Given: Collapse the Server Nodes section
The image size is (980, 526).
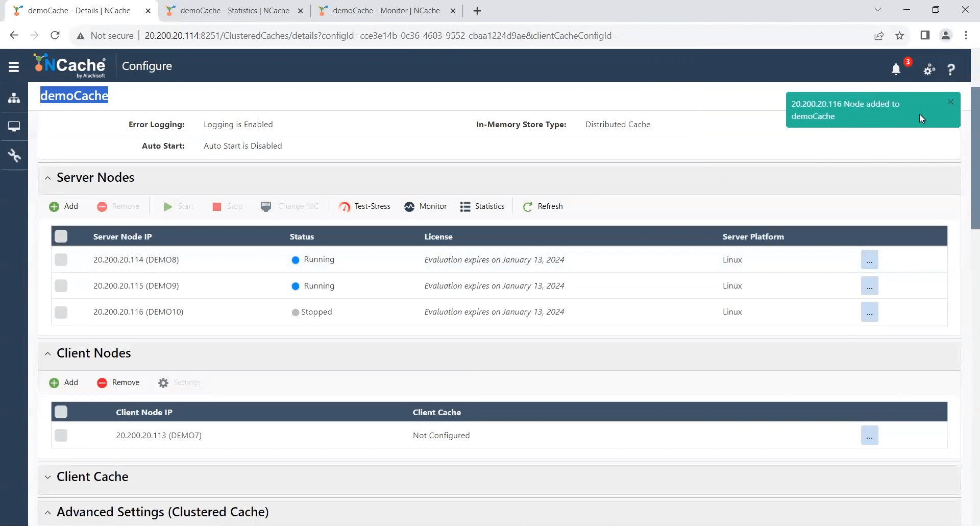Looking at the screenshot, I should pos(47,178).
